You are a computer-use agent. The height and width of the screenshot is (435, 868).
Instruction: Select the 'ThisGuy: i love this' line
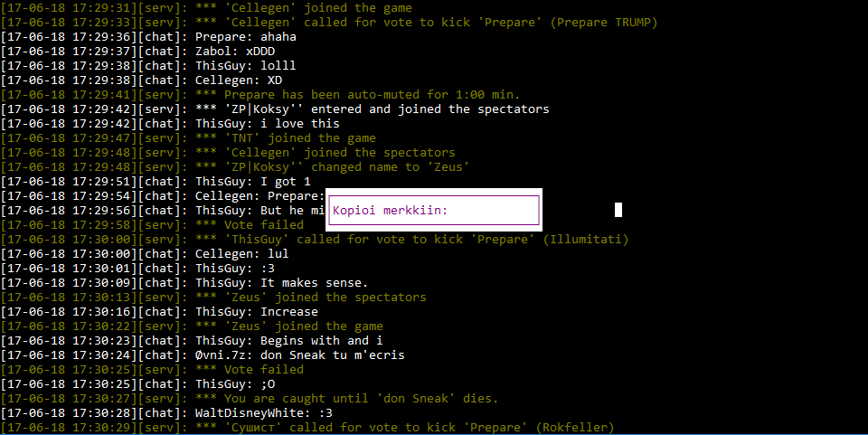pos(267,124)
